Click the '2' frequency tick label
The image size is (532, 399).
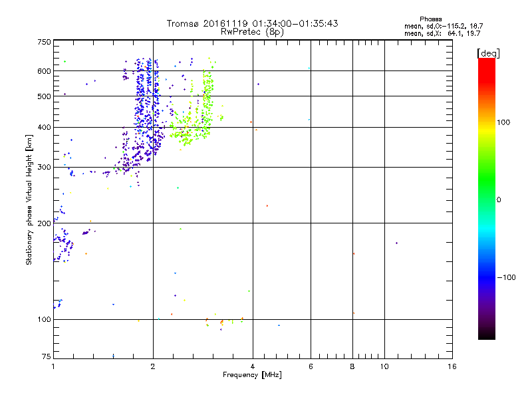pos(153,366)
